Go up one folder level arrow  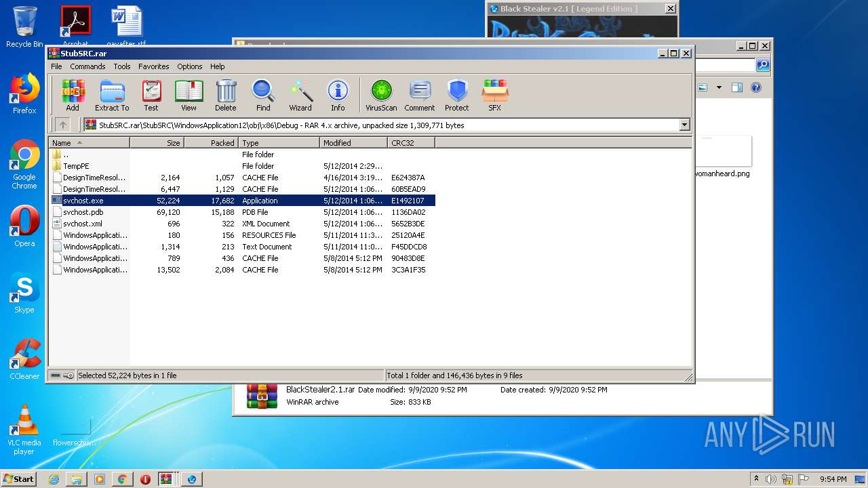coord(62,125)
